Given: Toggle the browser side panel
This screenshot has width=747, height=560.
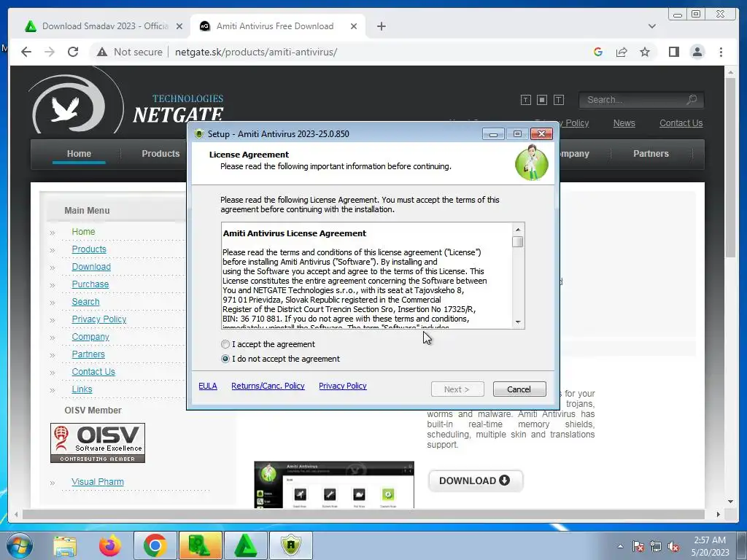Looking at the screenshot, I should [x=673, y=52].
